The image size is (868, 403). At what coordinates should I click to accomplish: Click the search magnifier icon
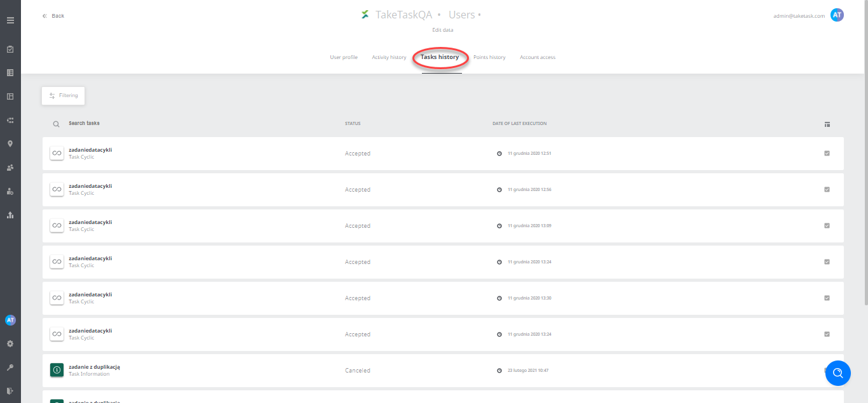tap(57, 124)
